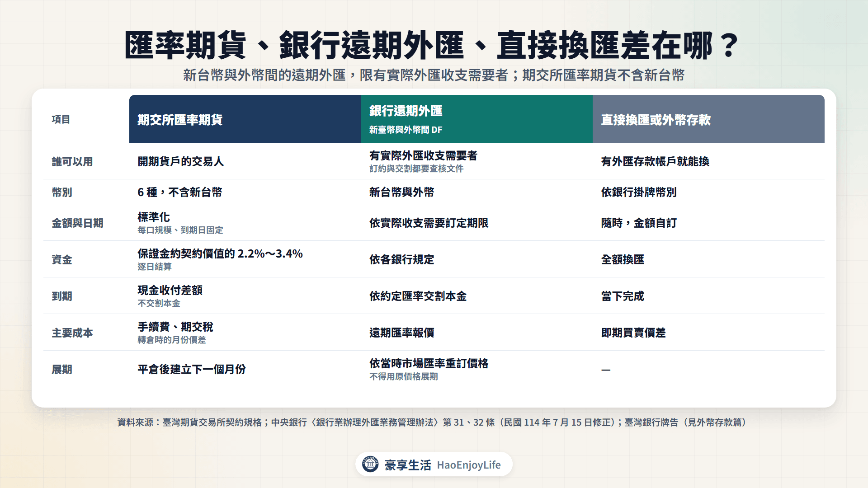Click the subtext 每口規模、到期日固定
This screenshot has height=488, width=868.
coord(180,230)
